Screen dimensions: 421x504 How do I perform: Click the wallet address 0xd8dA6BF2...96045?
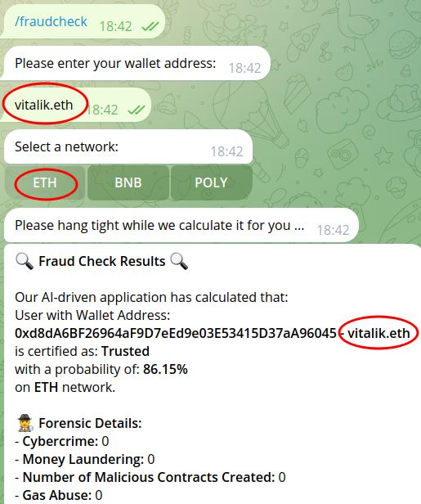click(176, 333)
